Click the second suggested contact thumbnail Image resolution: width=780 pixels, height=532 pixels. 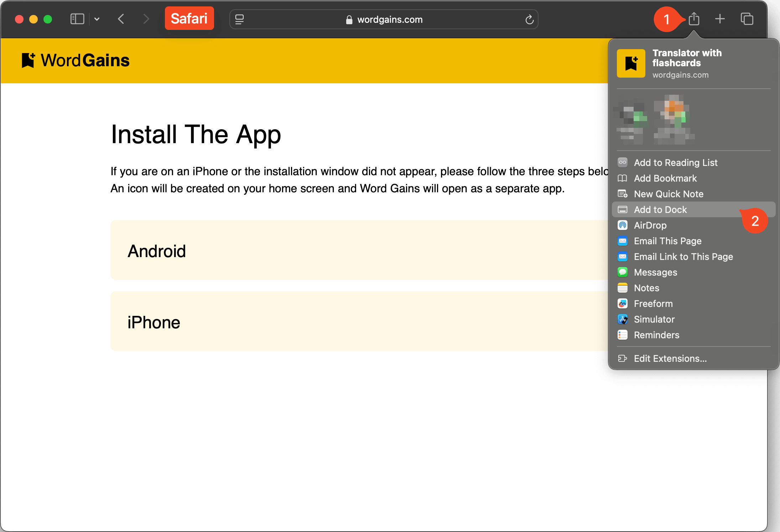[x=674, y=120]
